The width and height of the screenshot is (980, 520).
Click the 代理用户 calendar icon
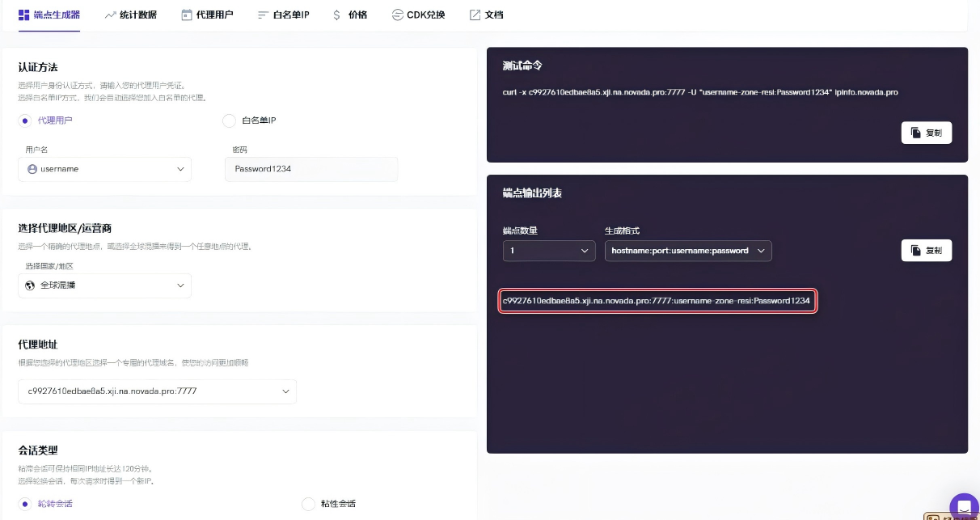(x=187, y=15)
